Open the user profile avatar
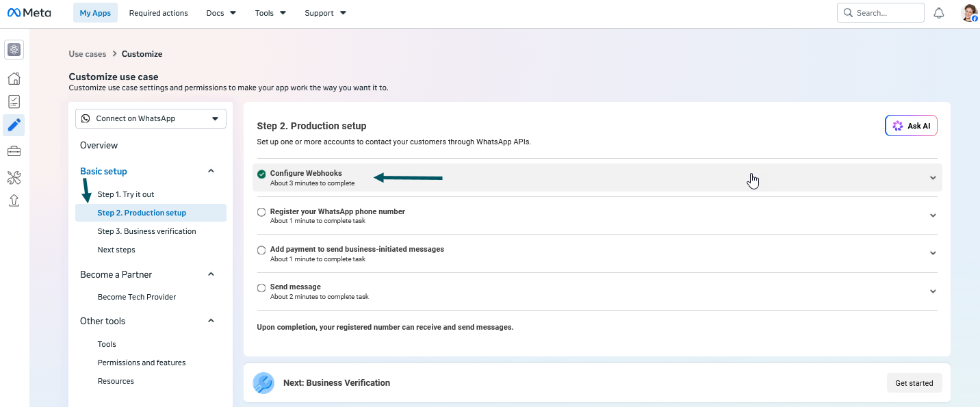980x407 pixels. coord(969,13)
